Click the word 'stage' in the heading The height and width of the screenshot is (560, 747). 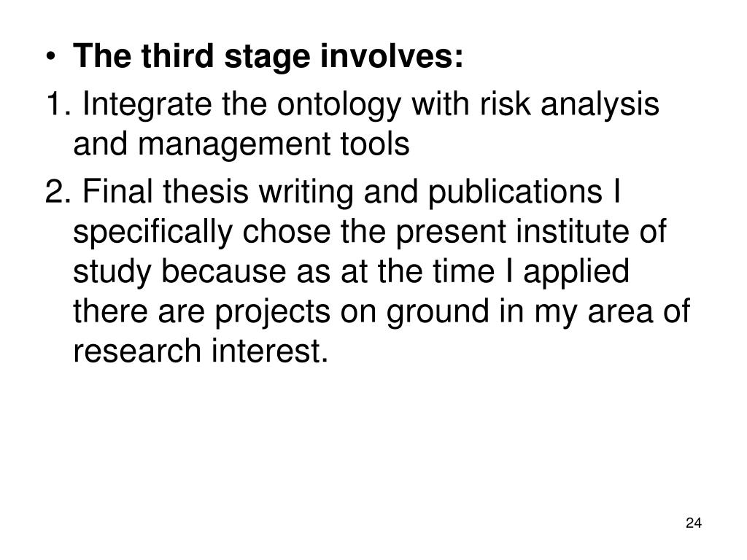pos(267,59)
